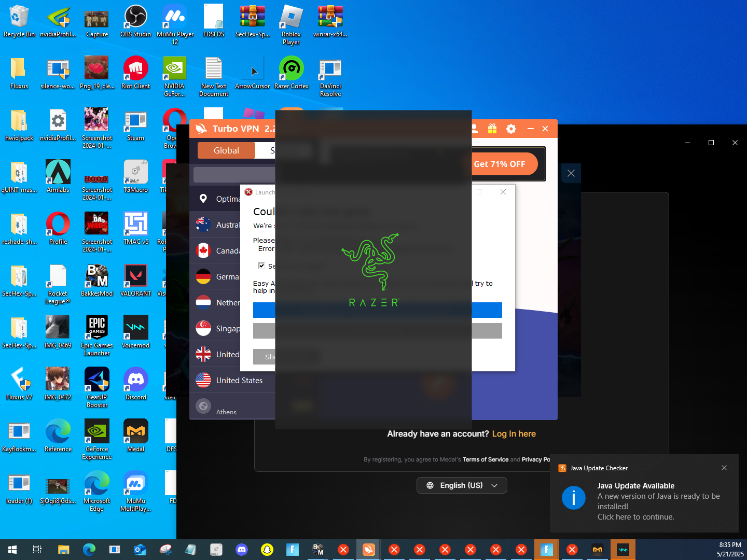Launch MuMu MultiPlayer desktop shortcut
This screenshot has height=560, width=747.
pos(135,492)
